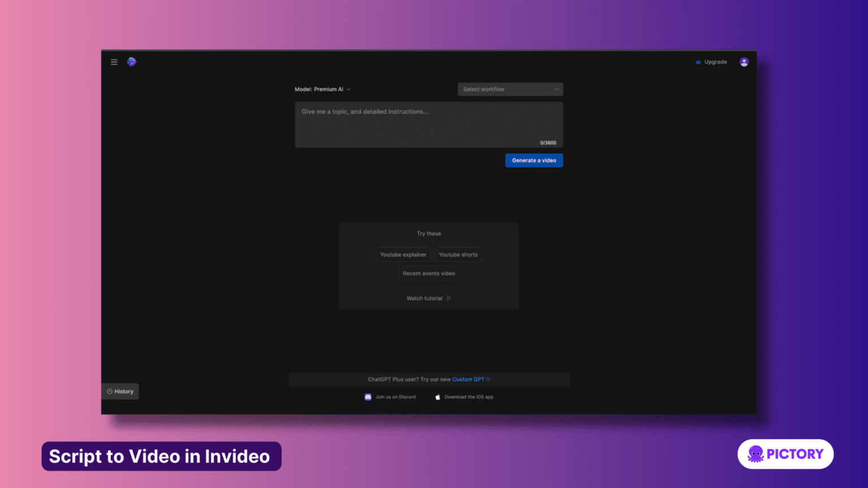Open the profile avatar menu

point(744,62)
